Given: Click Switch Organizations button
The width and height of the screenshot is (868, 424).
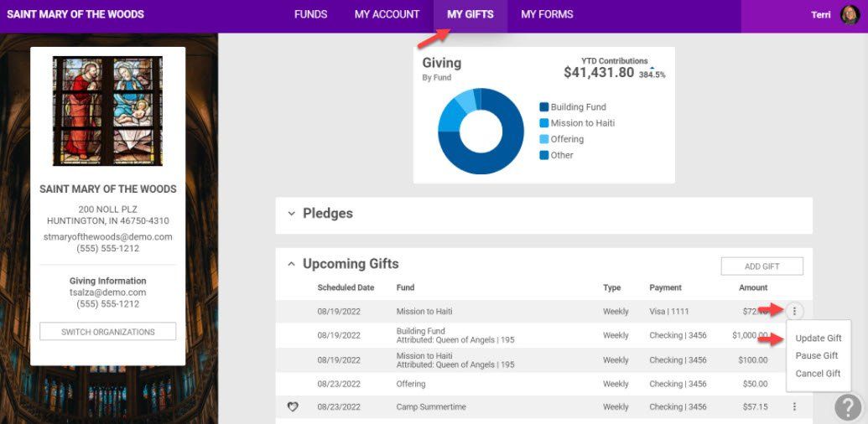Looking at the screenshot, I should click(x=108, y=332).
